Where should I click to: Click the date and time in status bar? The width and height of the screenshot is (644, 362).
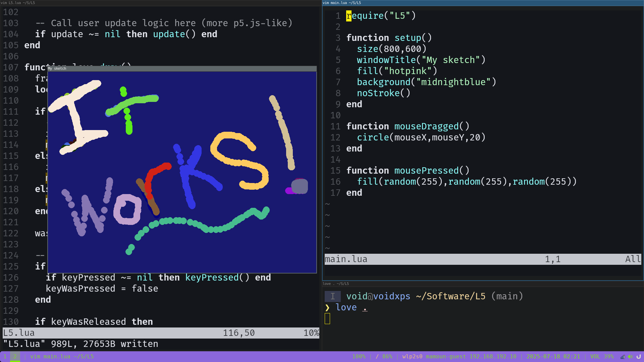coord(553,357)
